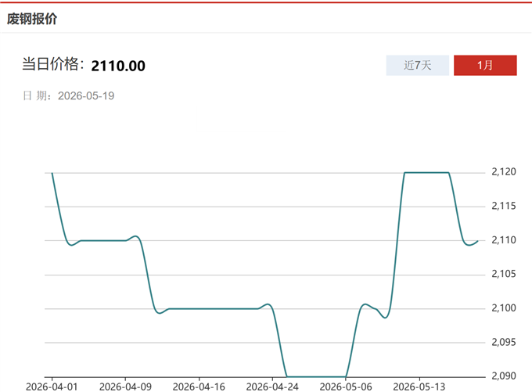Click the price line's 2,120 plateau in mid-May

point(427,173)
